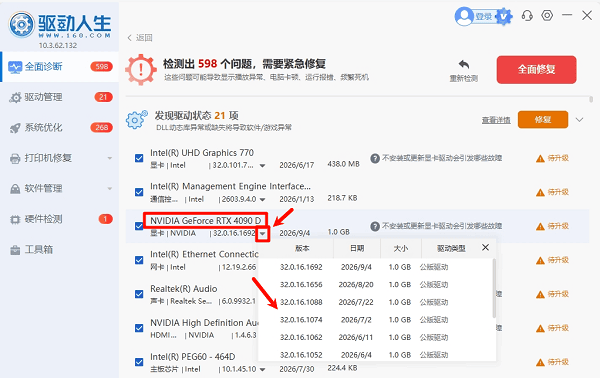
Task: Open settings hexagon icon in title bar
Action: [x=547, y=15]
